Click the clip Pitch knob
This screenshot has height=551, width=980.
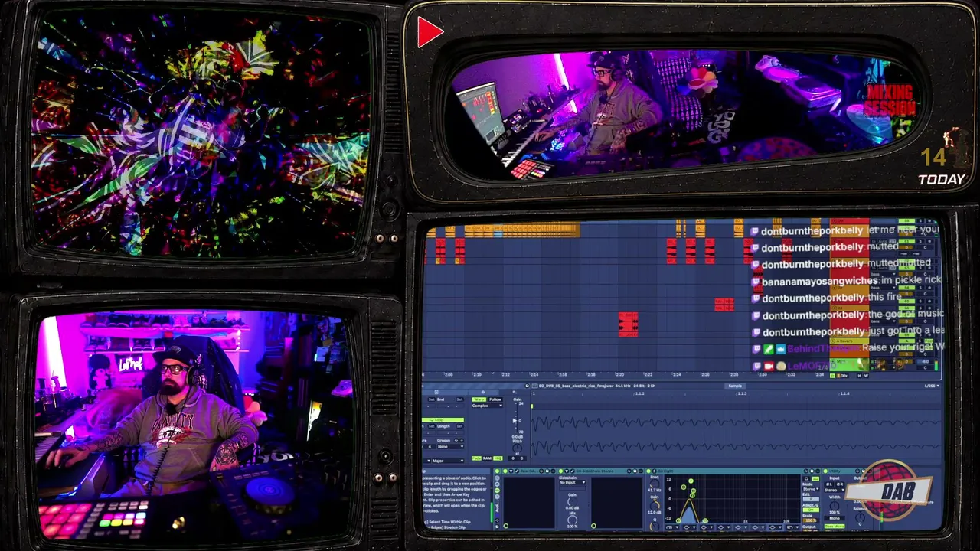[x=517, y=450]
